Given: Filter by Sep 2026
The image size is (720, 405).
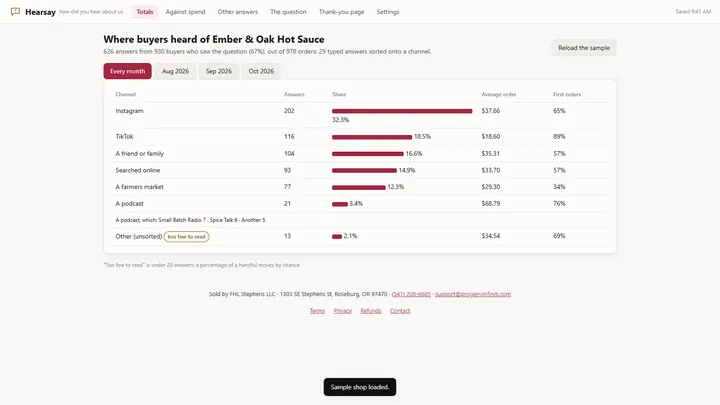Looking at the screenshot, I should [x=219, y=71].
